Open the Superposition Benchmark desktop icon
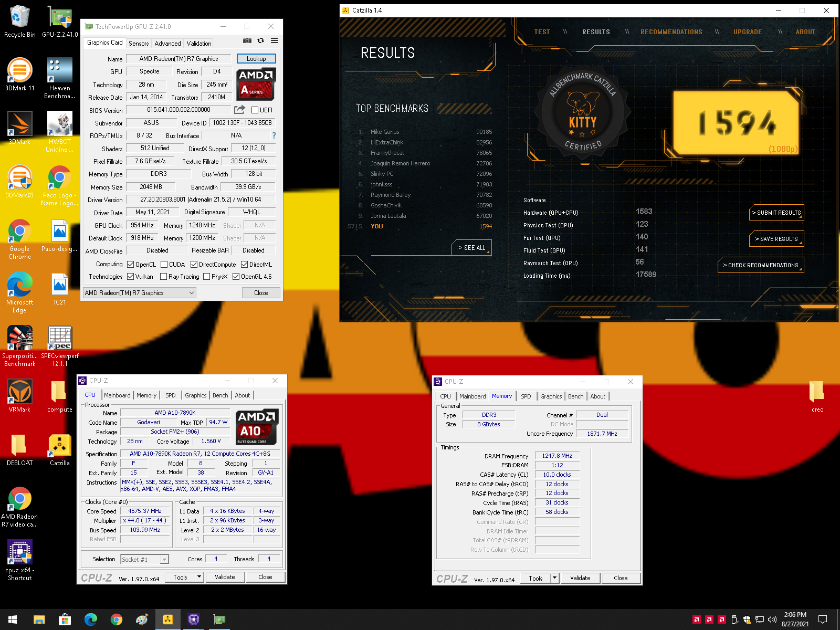This screenshot has height=630, width=840. coord(20,346)
